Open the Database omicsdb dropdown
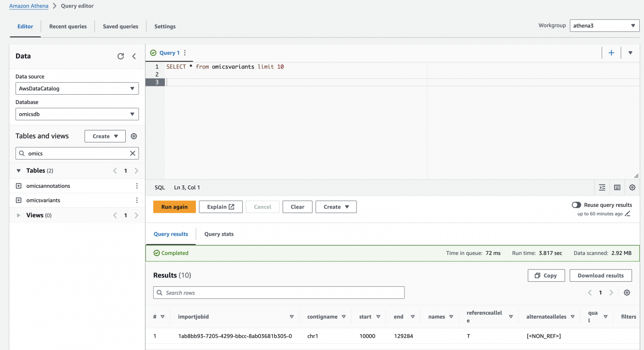 [x=77, y=114]
